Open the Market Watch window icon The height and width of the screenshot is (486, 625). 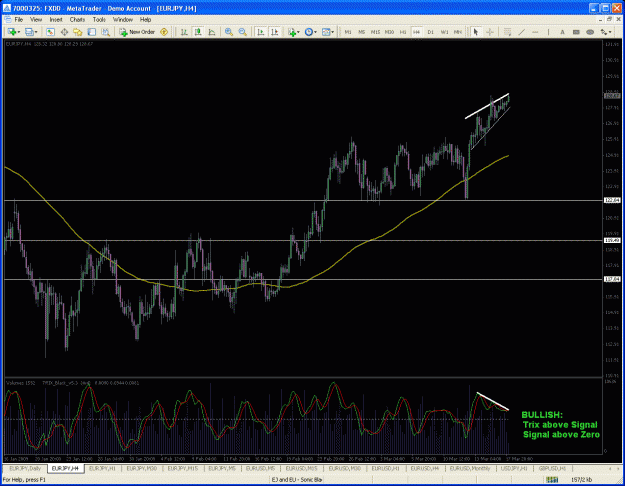(x=50, y=32)
